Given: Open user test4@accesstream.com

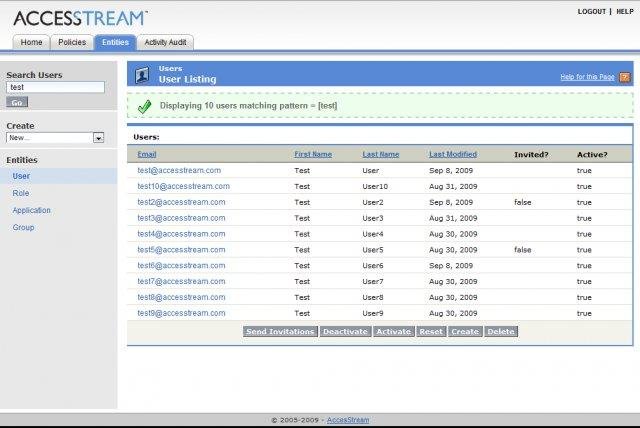Looking at the screenshot, I should [181, 234].
